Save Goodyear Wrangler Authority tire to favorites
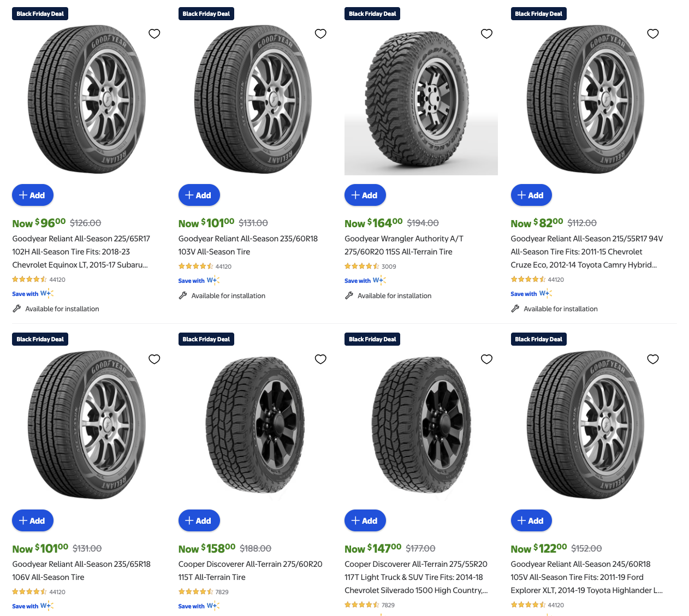This screenshot has width=689, height=616. [486, 34]
